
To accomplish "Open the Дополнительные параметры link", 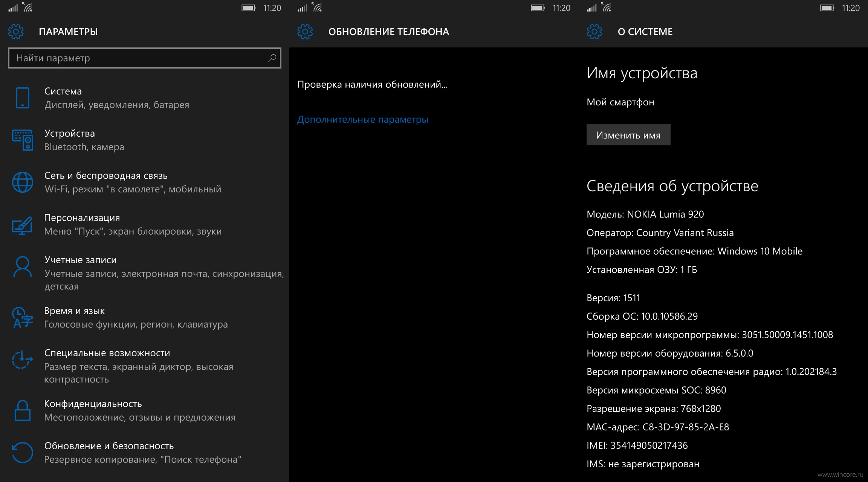I will [363, 120].
